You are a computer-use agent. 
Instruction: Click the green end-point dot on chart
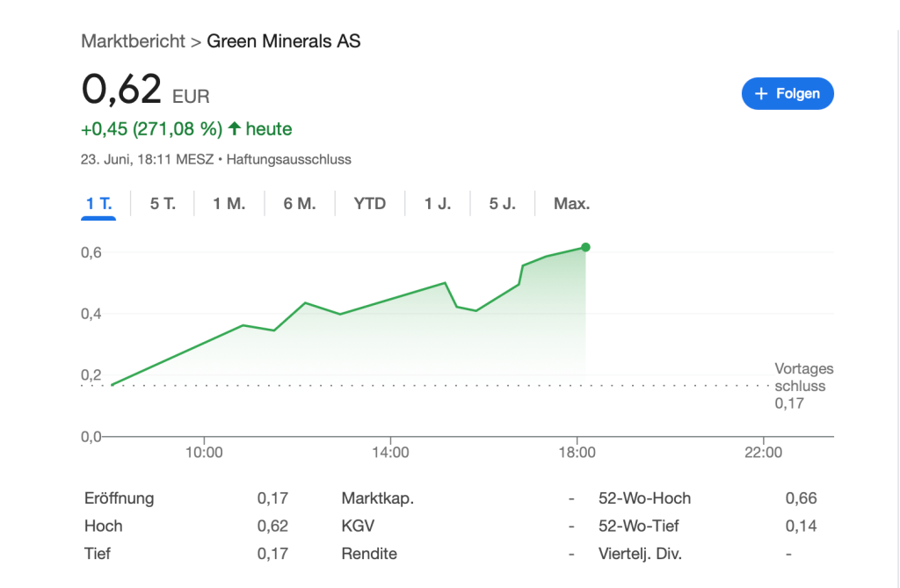click(x=585, y=248)
